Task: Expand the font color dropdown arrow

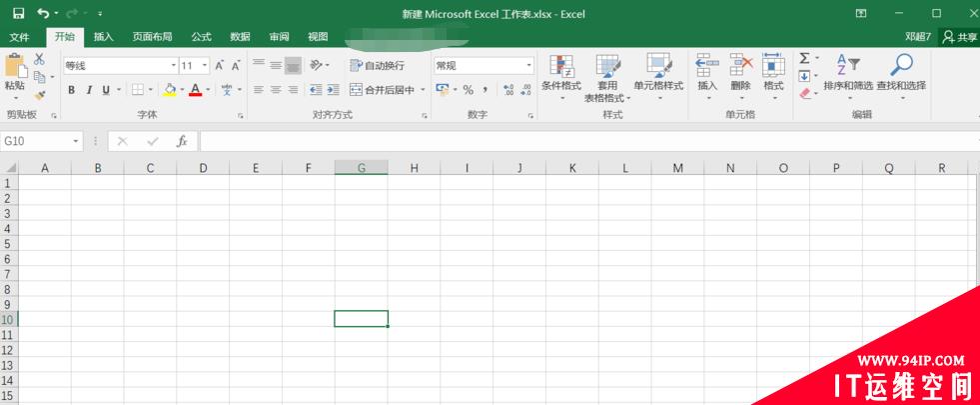Action: pyautogui.click(x=208, y=90)
